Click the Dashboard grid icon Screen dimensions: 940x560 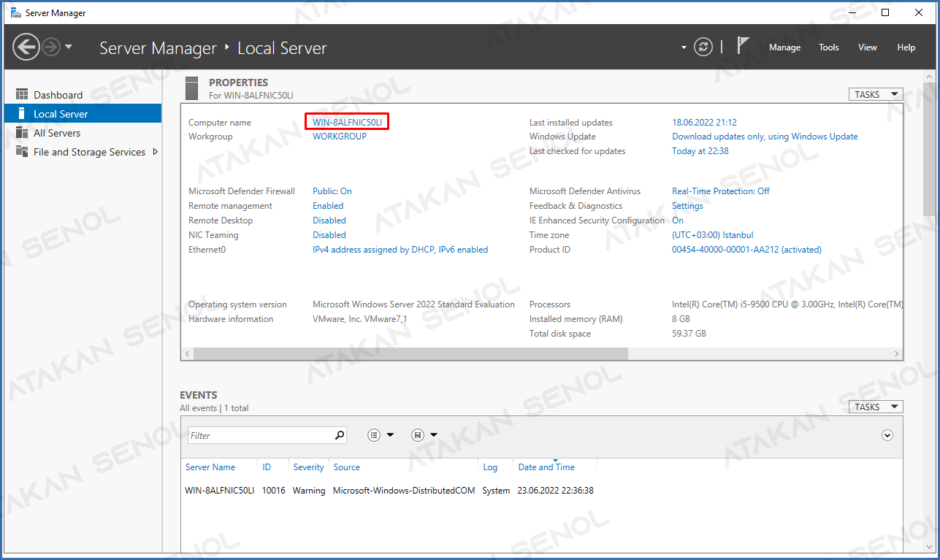click(x=21, y=95)
